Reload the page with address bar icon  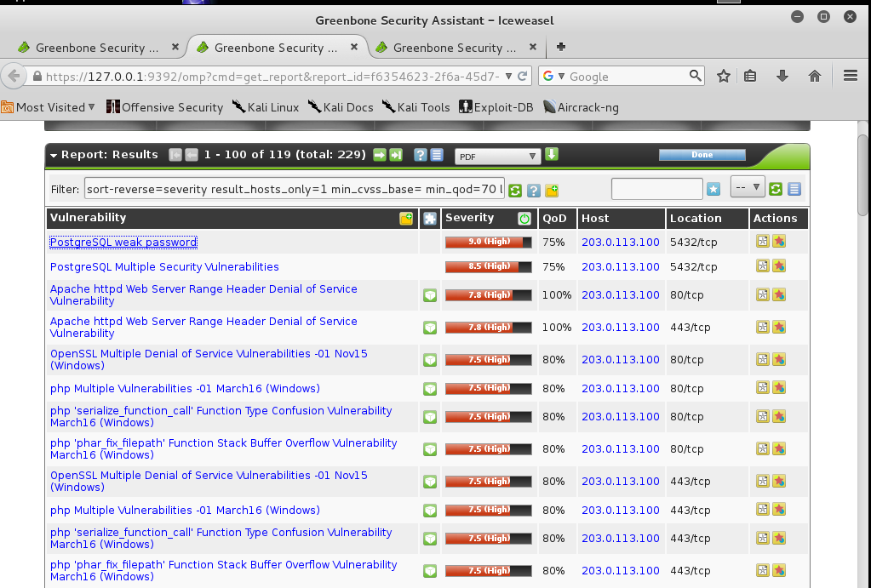pyautogui.click(x=522, y=76)
